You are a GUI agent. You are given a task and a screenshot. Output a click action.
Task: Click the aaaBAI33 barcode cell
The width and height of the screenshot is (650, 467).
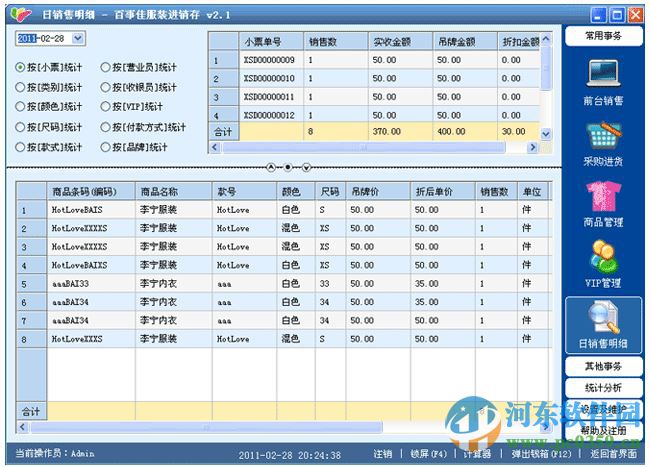91,284
